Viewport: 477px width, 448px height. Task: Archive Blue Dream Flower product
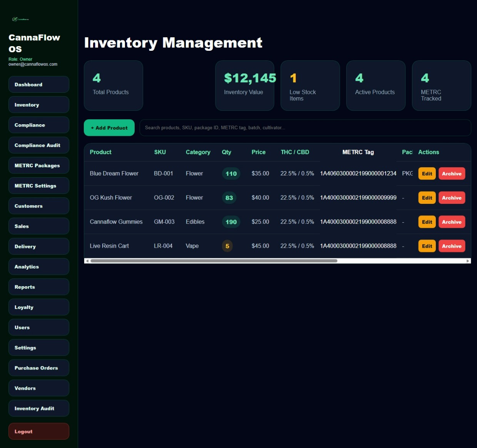452,173
